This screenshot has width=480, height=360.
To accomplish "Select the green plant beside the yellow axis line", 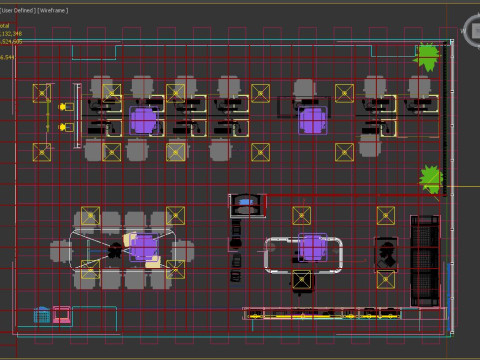I will (x=431, y=179).
